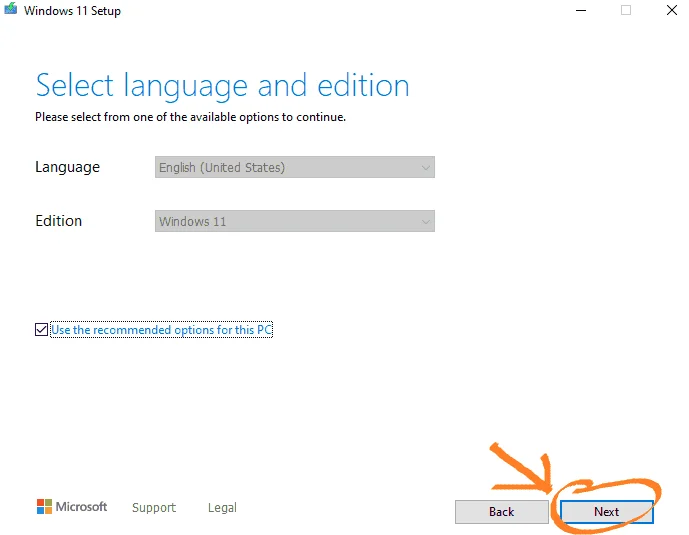The image size is (689, 535).
Task: Open the Support link
Action: pyautogui.click(x=154, y=508)
